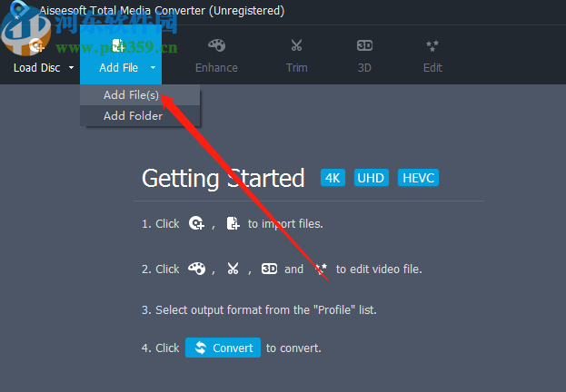566x392 pixels.
Task: Click the 'to edit video file.' text
Action: (379, 269)
